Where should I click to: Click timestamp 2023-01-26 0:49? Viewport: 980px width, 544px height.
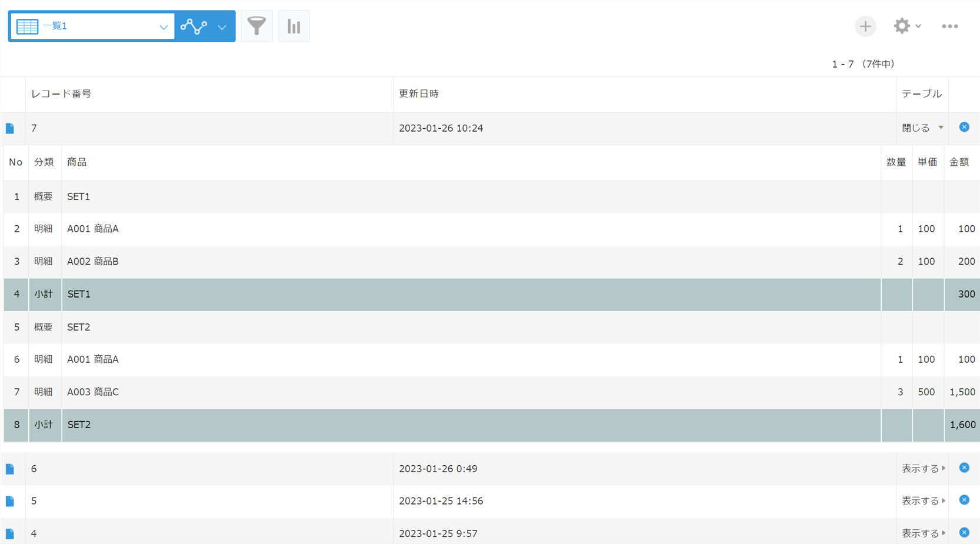(438, 469)
